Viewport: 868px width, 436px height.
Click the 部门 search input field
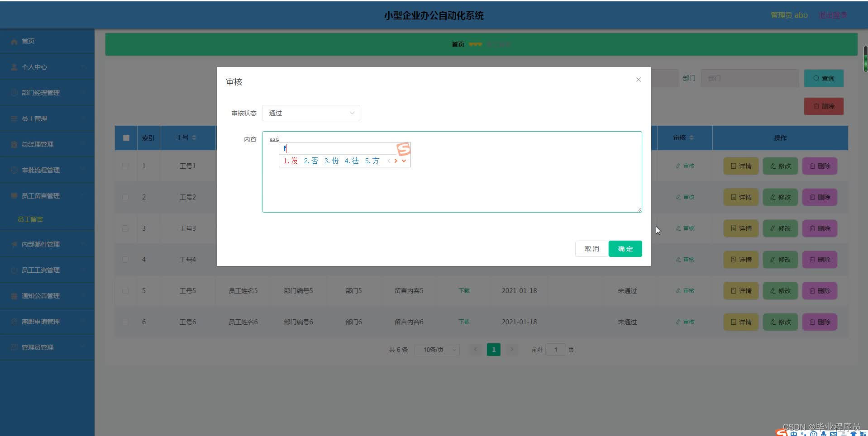pyautogui.click(x=750, y=78)
